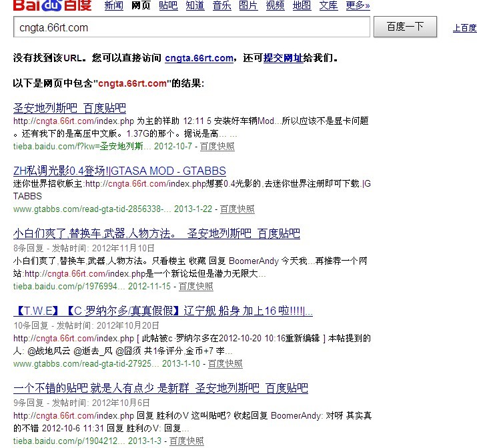The width and height of the screenshot is (477, 448).
Task: Select the 网页 web tab
Action: coord(141,5)
